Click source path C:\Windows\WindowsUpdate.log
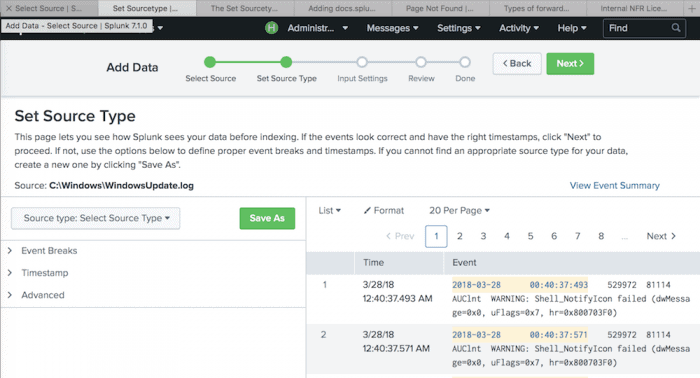The width and height of the screenshot is (700, 378). click(121, 186)
